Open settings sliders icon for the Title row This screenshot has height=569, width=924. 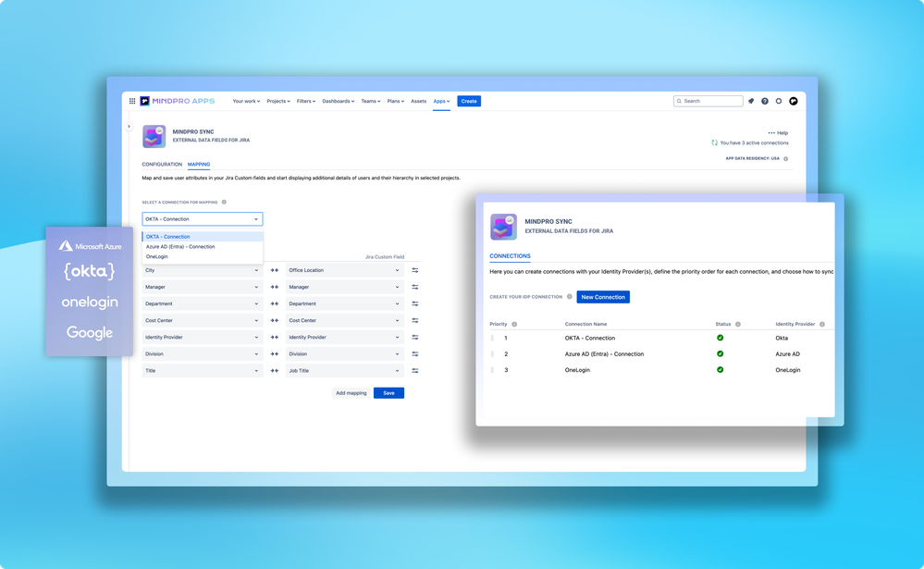pos(415,371)
